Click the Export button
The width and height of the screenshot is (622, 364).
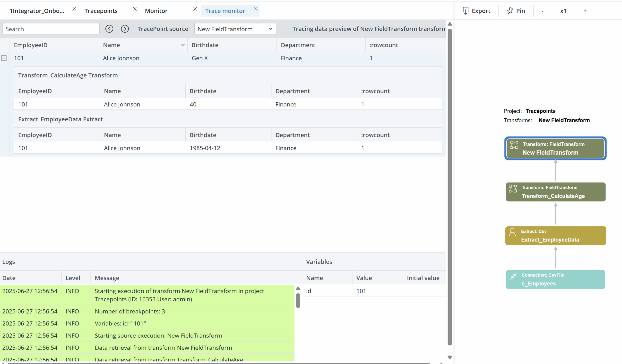pos(476,11)
